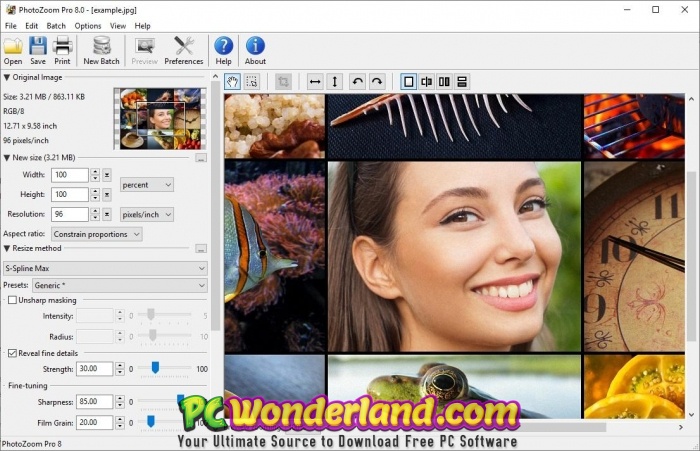Open New size section options button
700x451 pixels.
tap(201, 158)
